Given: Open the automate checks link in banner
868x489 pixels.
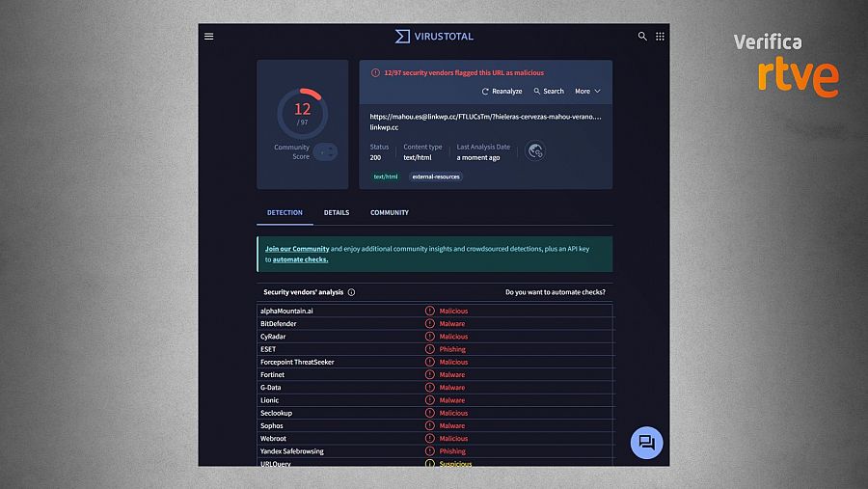Looking at the screenshot, I should [x=300, y=259].
